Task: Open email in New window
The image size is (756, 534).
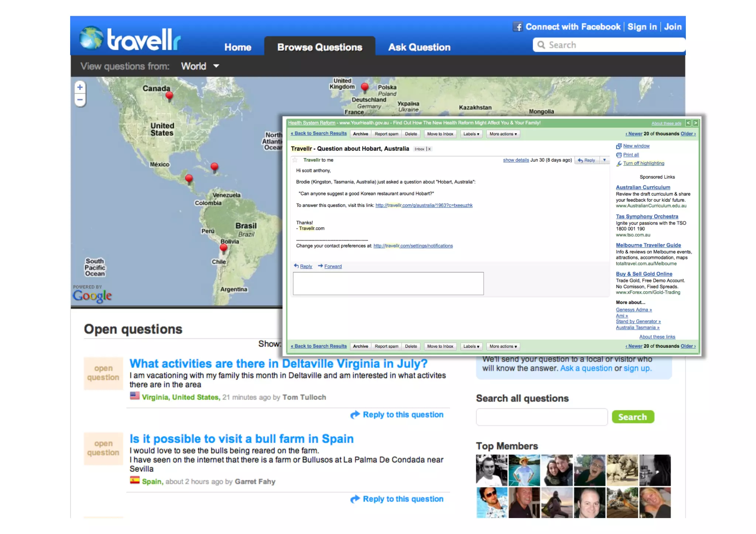Action: click(x=636, y=146)
